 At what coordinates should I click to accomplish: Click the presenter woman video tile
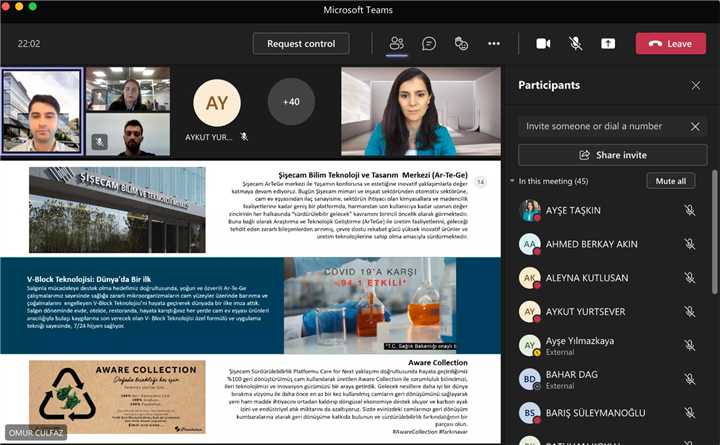coord(421,111)
